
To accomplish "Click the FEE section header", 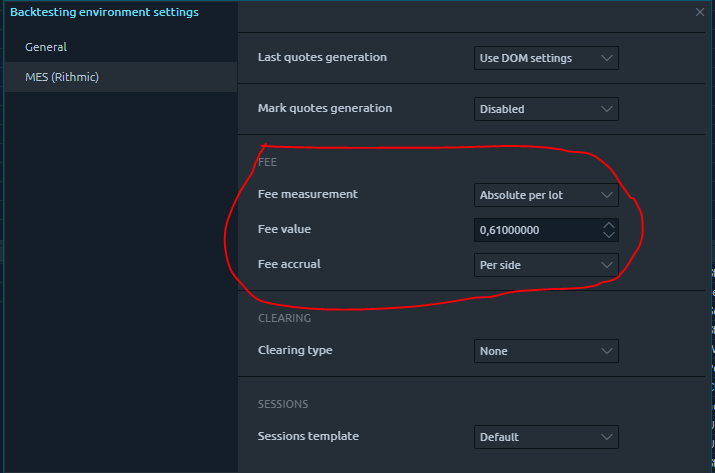I will pyautogui.click(x=267, y=162).
